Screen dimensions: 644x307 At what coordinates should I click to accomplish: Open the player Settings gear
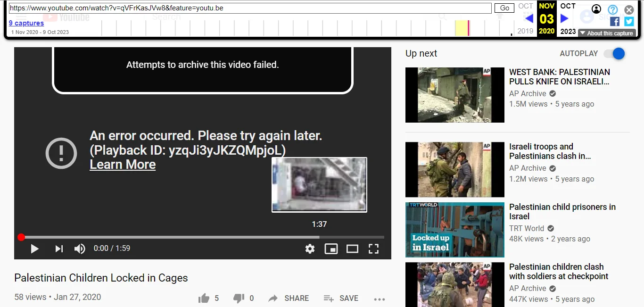click(310, 249)
